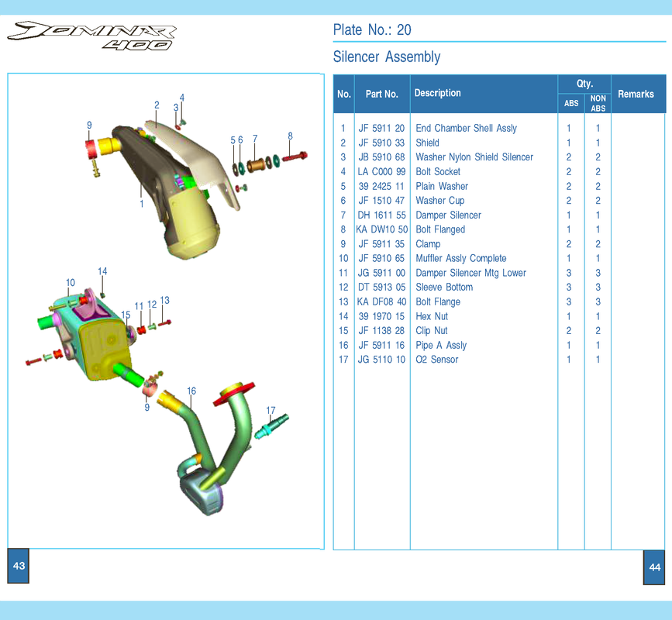Click diagram callout number 14

tap(102, 271)
